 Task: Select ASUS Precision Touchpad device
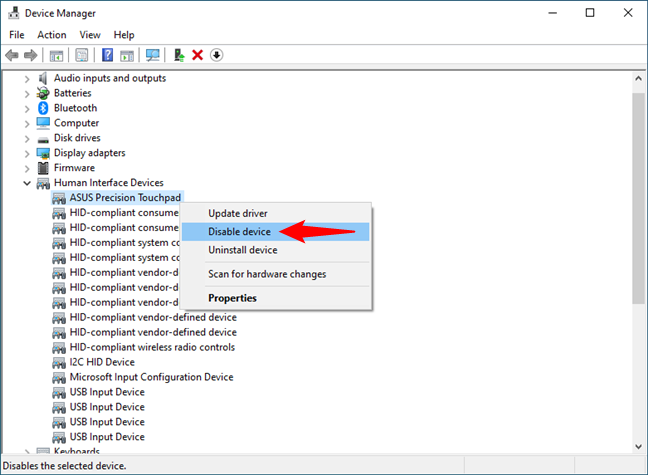point(125,198)
